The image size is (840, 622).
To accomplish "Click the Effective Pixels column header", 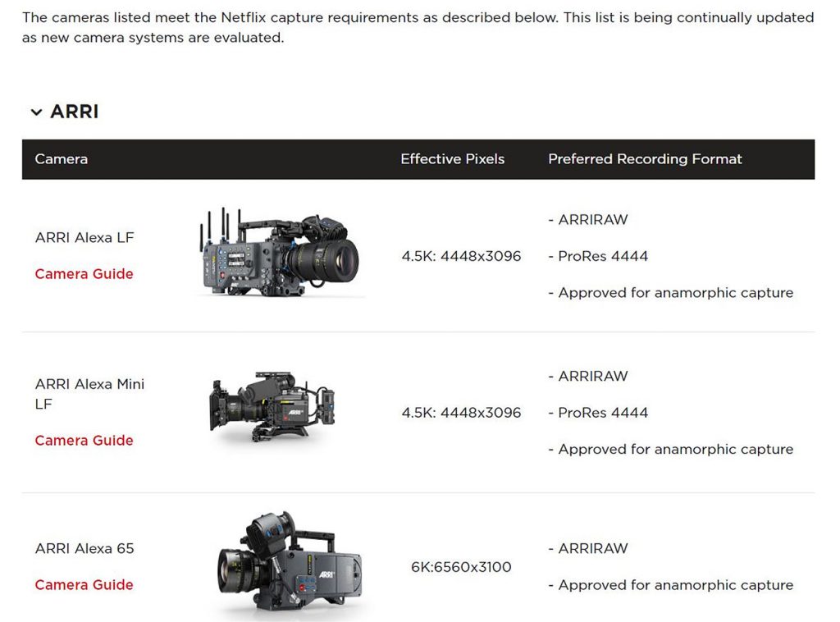I will coord(453,159).
